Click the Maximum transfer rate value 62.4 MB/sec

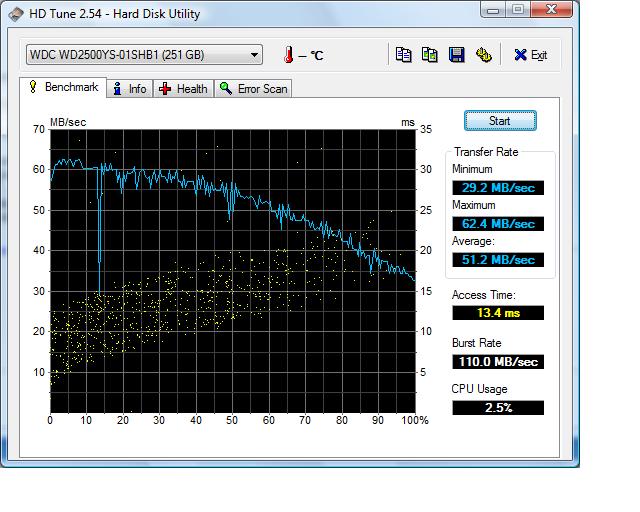click(x=497, y=223)
